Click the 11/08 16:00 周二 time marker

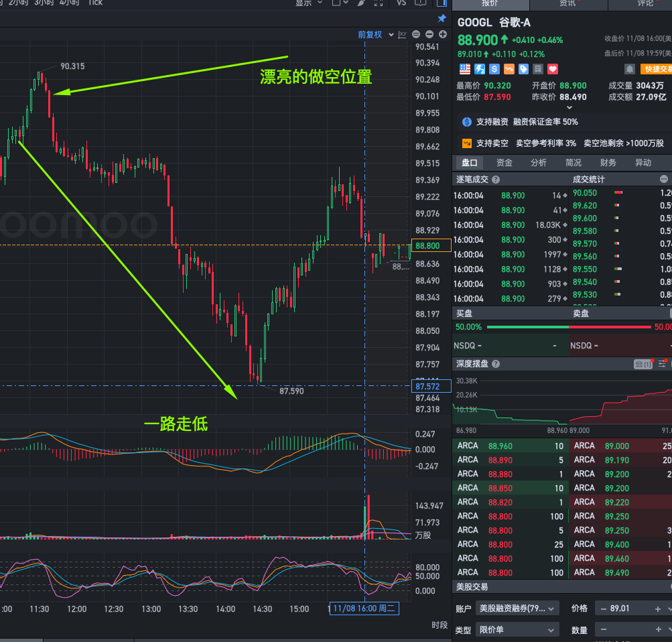[x=364, y=608]
